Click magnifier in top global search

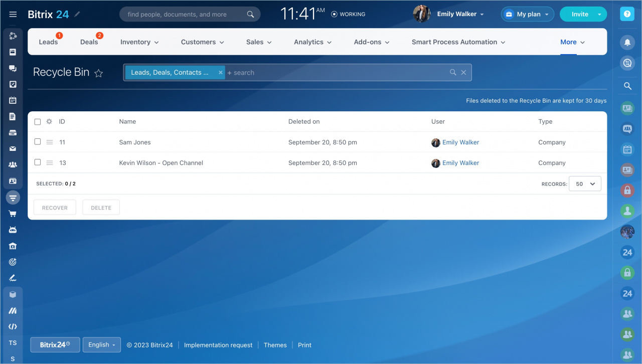pos(251,15)
